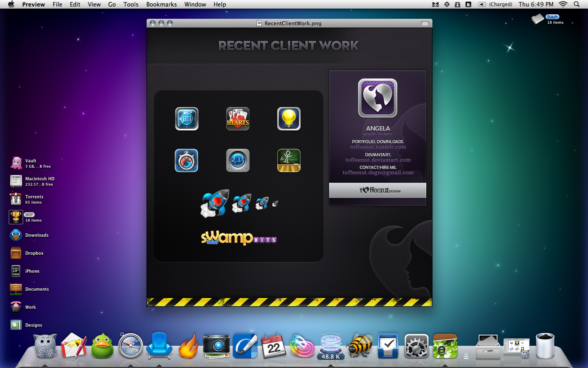
Task: Open the Tools menu
Action: [131, 4]
